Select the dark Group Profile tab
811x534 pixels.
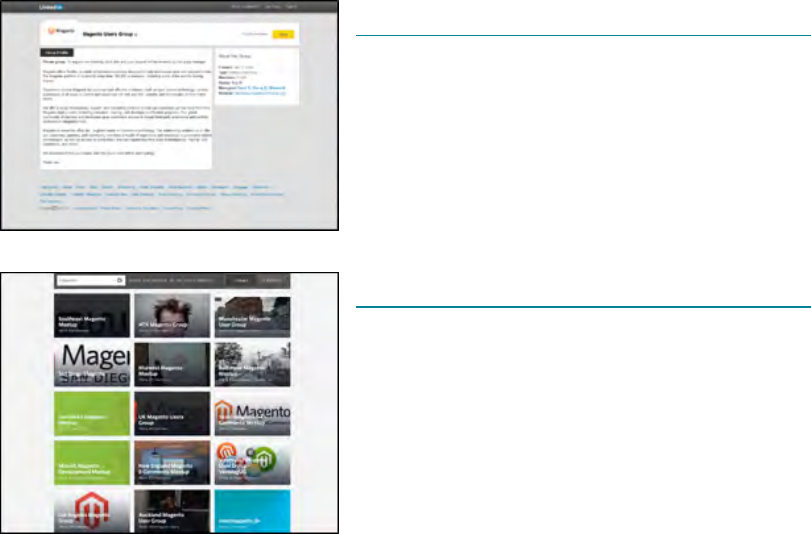57,53
